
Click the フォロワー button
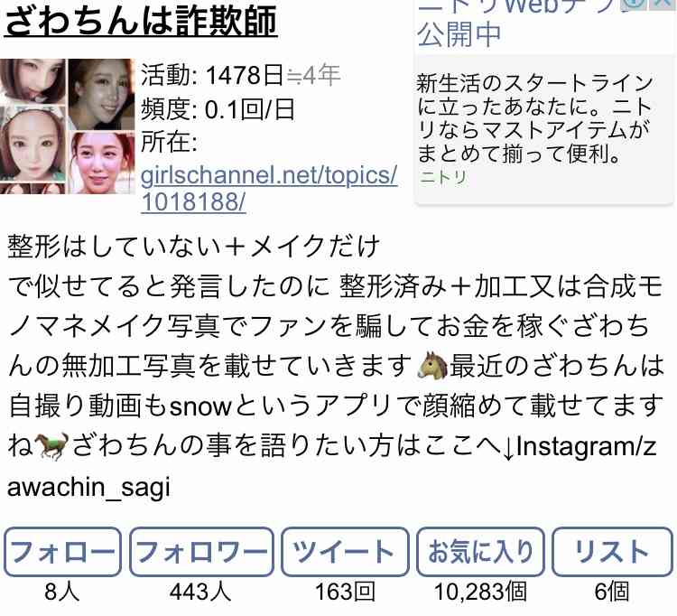pos(201,552)
